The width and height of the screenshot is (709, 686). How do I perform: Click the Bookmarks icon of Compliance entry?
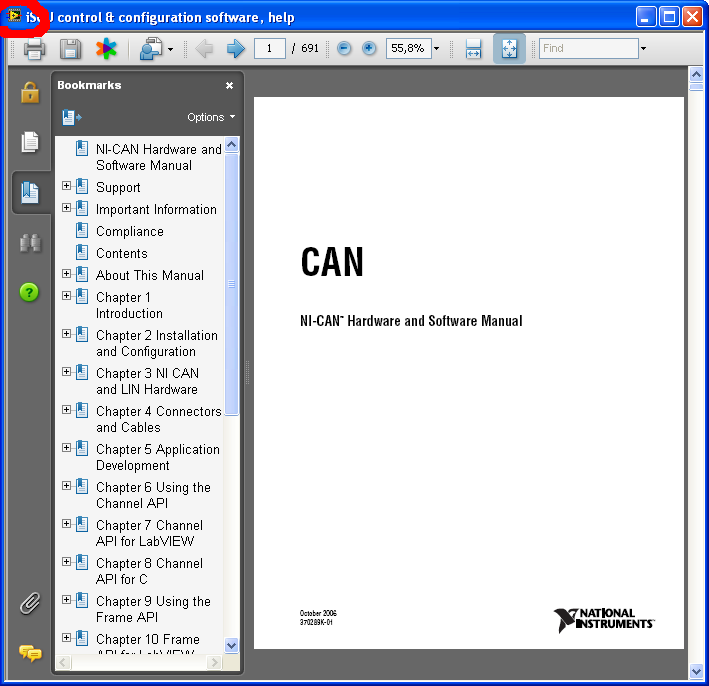82,230
